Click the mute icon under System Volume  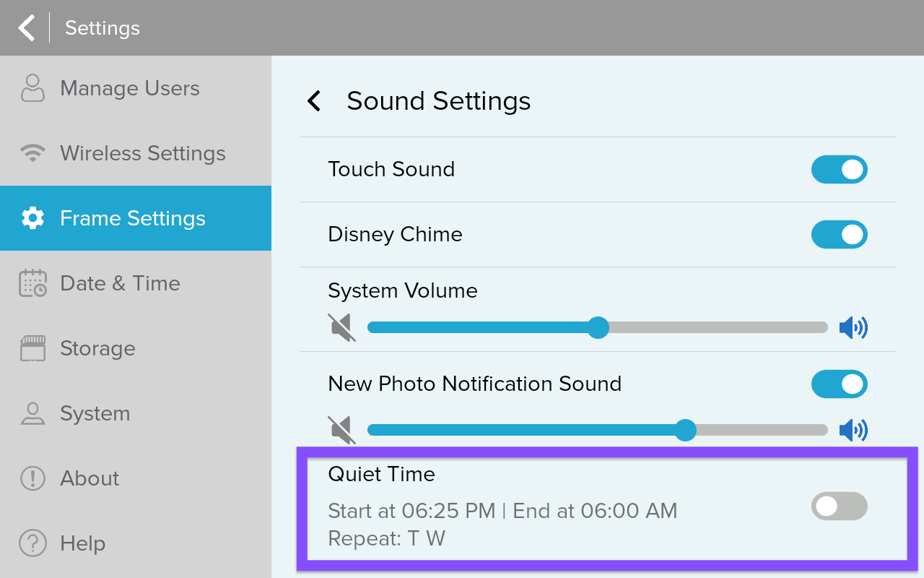coord(342,328)
